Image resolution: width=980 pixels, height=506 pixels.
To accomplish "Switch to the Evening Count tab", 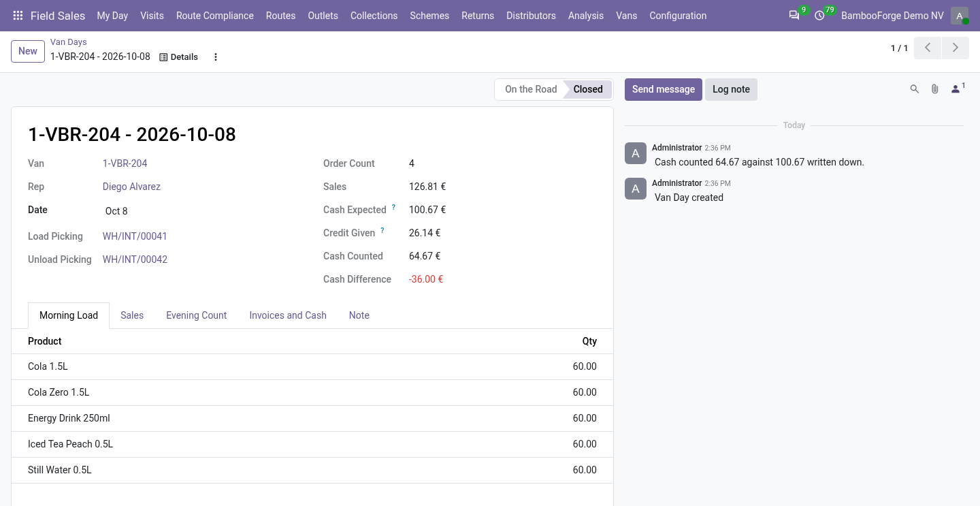I will pos(197,315).
